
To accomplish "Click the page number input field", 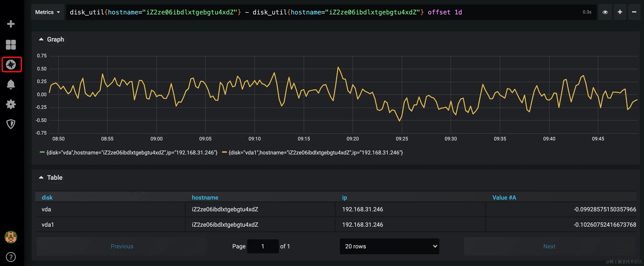I will click(x=263, y=246).
